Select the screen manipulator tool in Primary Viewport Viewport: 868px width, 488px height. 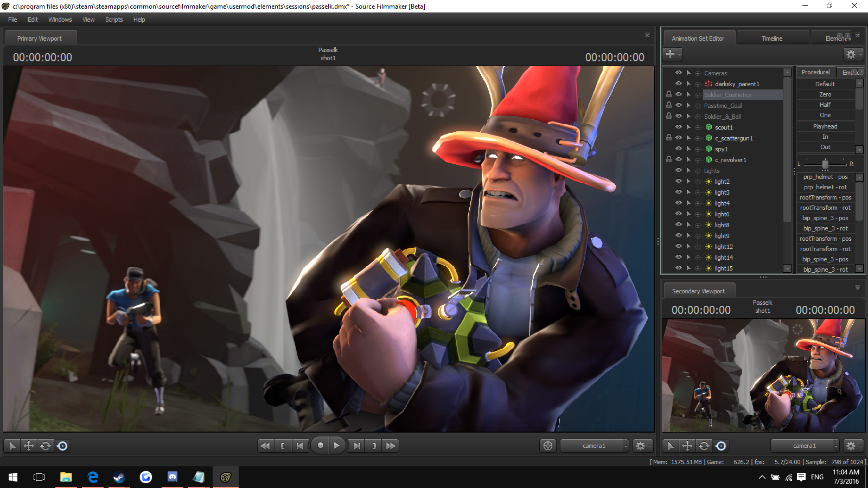pyautogui.click(x=62, y=446)
